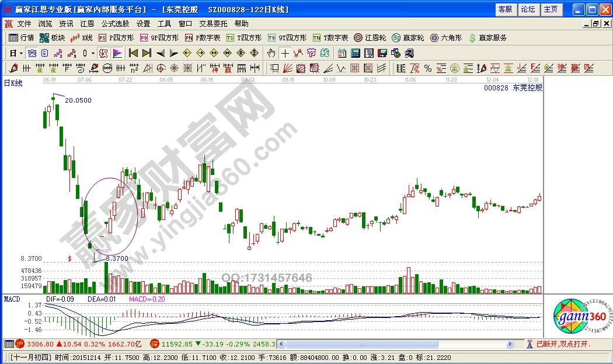Switch to K线 chart view
This screenshot has width=613, height=364.
[x=81, y=38]
